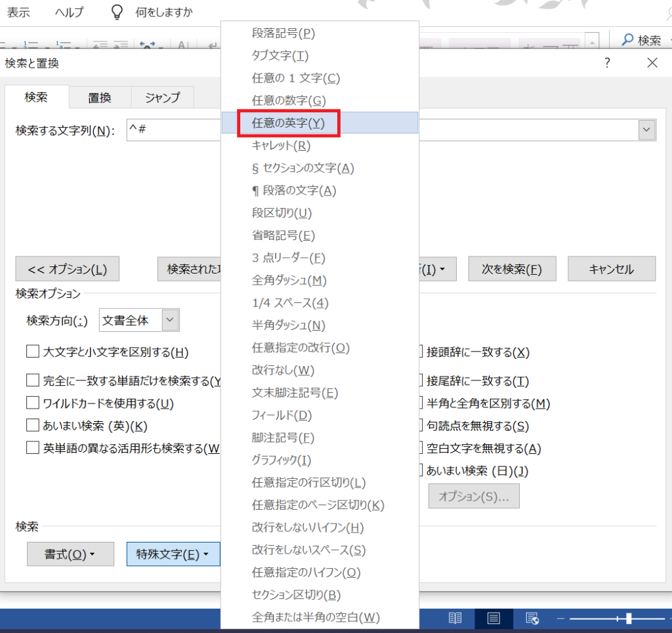Open the 検索方向 dropdown
Image resolution: width=672 pixels, height=633 pixels.
pyautogui.click(x=170, y=321)
